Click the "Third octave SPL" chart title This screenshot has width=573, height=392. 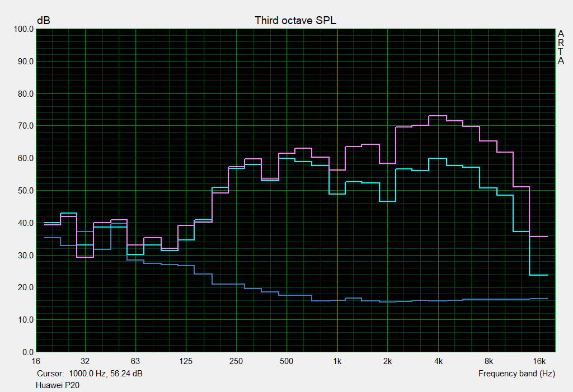click(295, 20)
